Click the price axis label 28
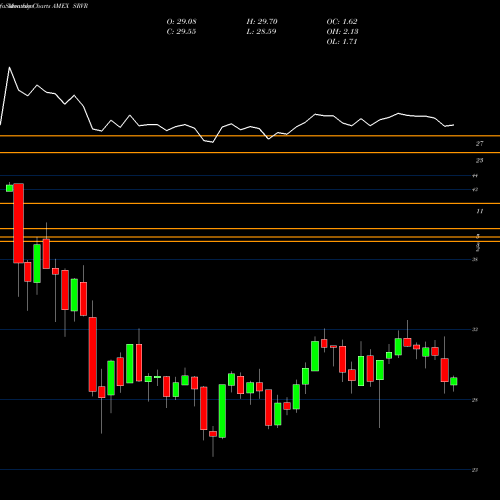The height and width of the screenshot is (500, 500). point(475,400)
